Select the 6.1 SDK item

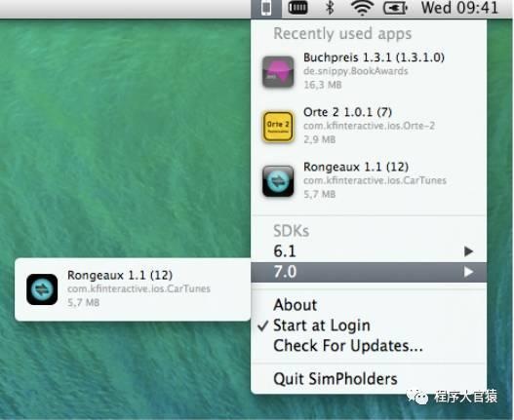coord(369,251)
